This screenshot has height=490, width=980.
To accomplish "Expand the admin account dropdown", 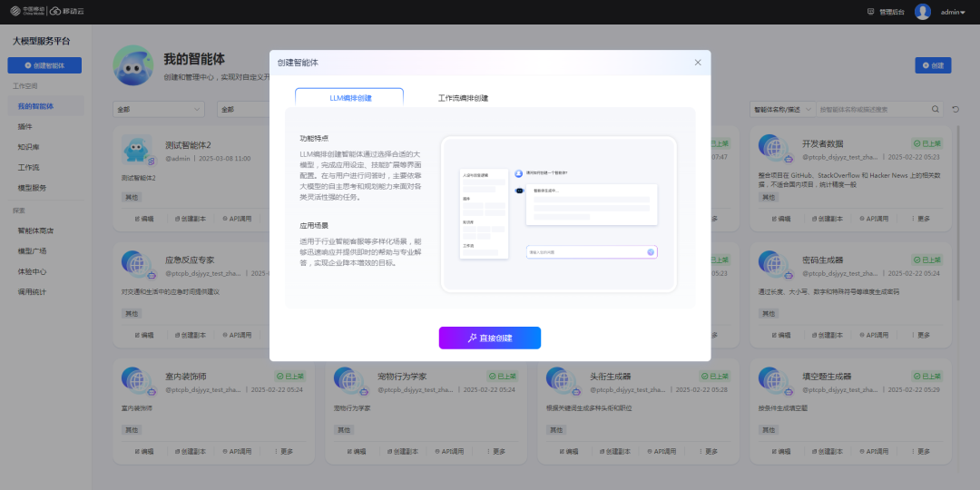I will [x=953, y=13].
